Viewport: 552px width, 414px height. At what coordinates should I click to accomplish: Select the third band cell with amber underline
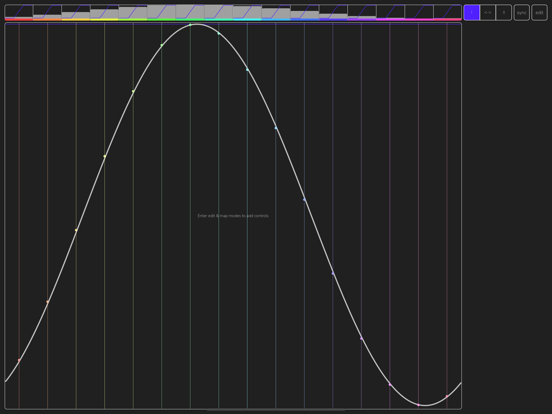tap(76, 13)
